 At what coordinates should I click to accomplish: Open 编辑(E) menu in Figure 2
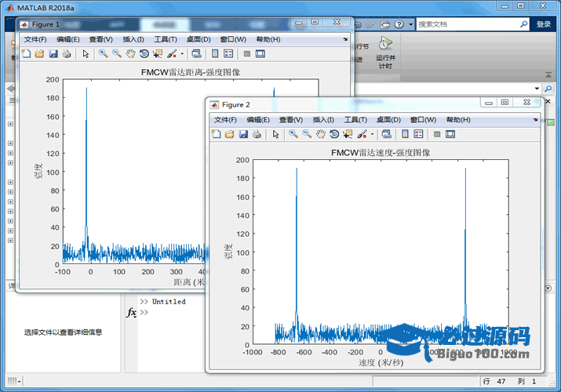pos(258,120)
